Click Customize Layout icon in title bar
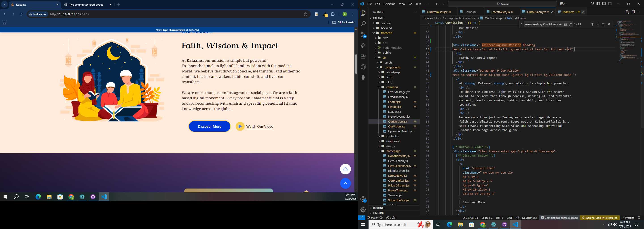 (592, 4)
